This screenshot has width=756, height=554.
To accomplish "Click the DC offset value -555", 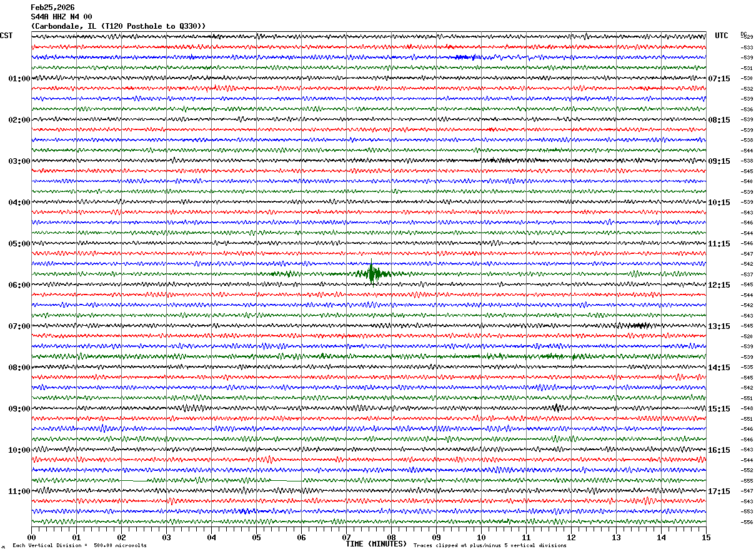I will click(747, 481).
